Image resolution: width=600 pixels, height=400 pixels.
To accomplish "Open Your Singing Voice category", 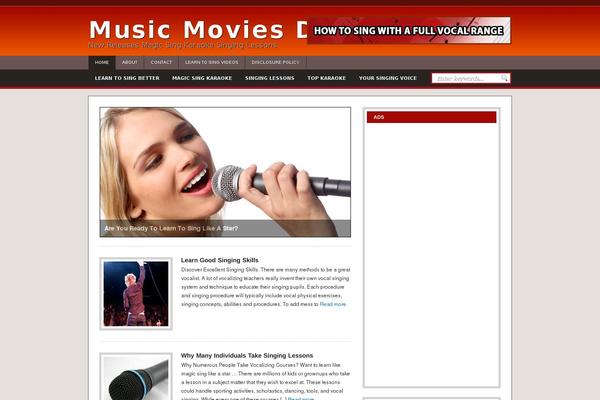I will 388,78.
